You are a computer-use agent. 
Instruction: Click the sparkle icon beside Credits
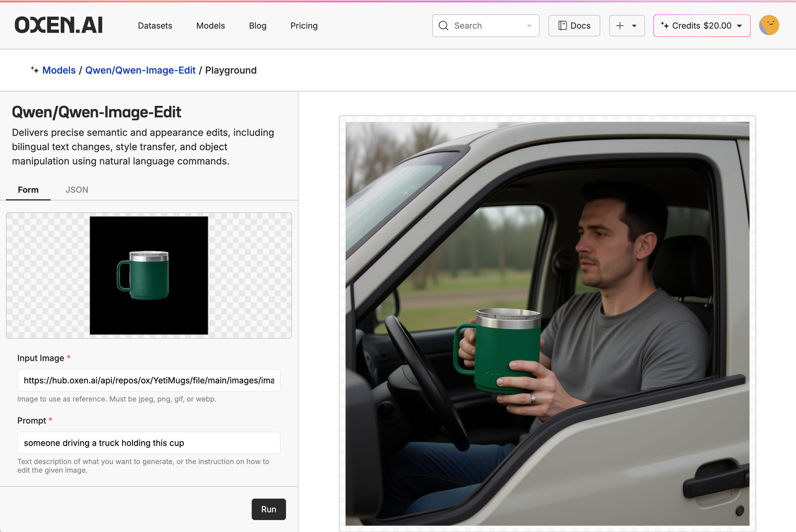pyautogui.click(x=664, y=25)
